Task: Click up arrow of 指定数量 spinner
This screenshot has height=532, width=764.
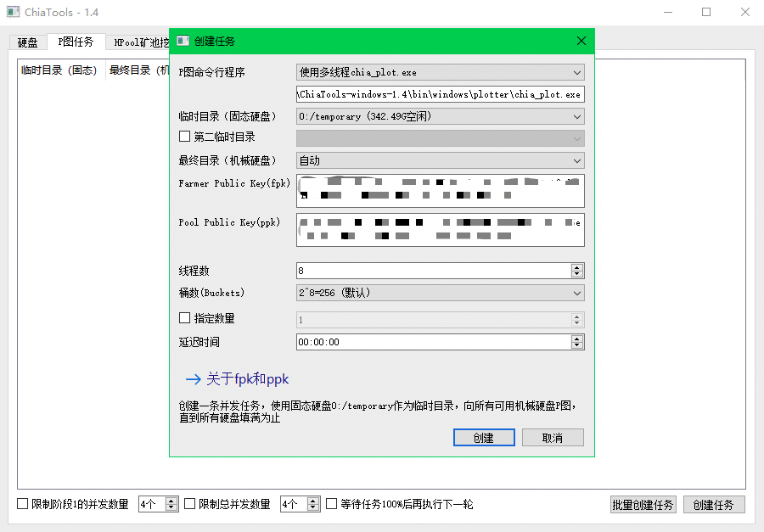Action: click(577, 316)
